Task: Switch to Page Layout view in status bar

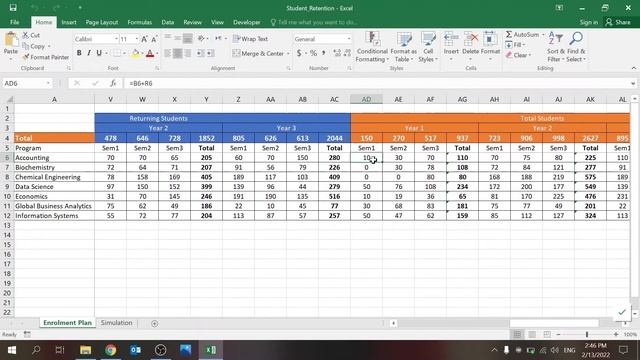Action: (x=532, y=334)
